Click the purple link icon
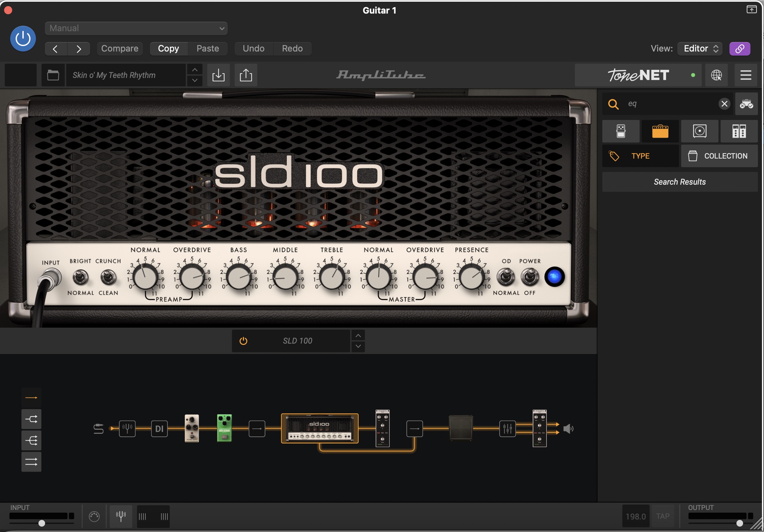The image size is (764, 532). point(740,48)
